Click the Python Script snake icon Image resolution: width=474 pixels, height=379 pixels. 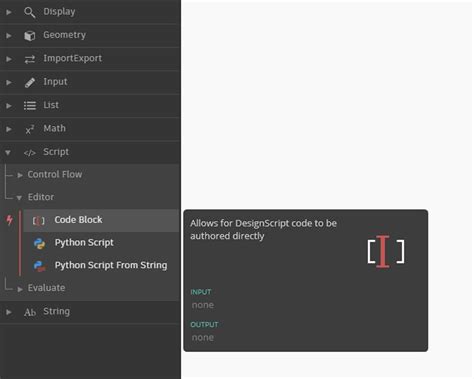point(39,243)
